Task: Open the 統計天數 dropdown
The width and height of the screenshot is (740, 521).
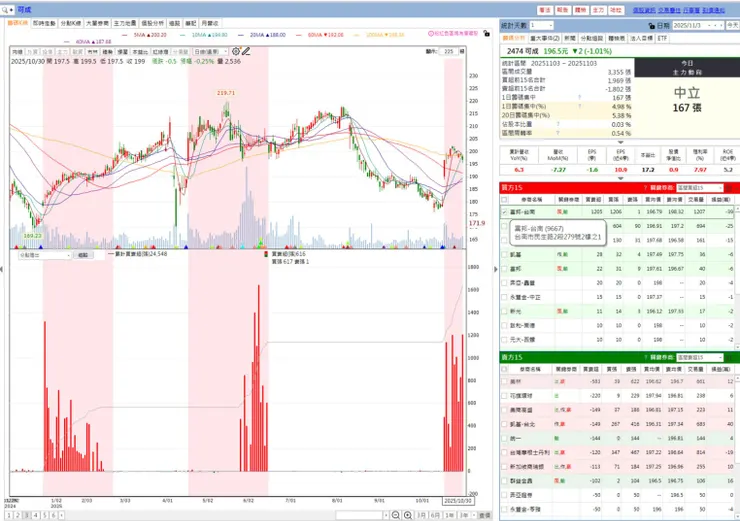Action: point(541,25)
